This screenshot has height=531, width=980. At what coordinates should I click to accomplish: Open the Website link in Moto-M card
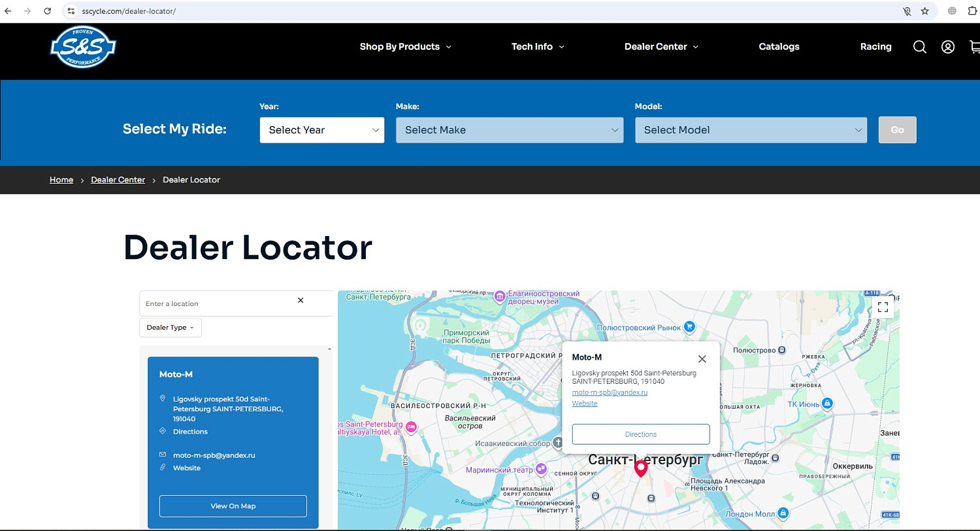[187, 468]
